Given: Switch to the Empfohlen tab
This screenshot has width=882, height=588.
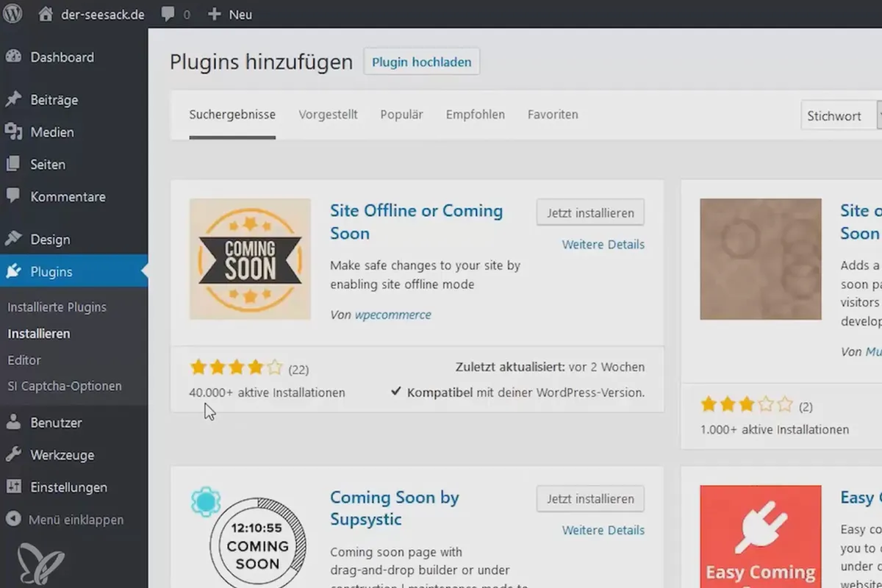Looking at the screenshot, I should click(x=475, y=115).
